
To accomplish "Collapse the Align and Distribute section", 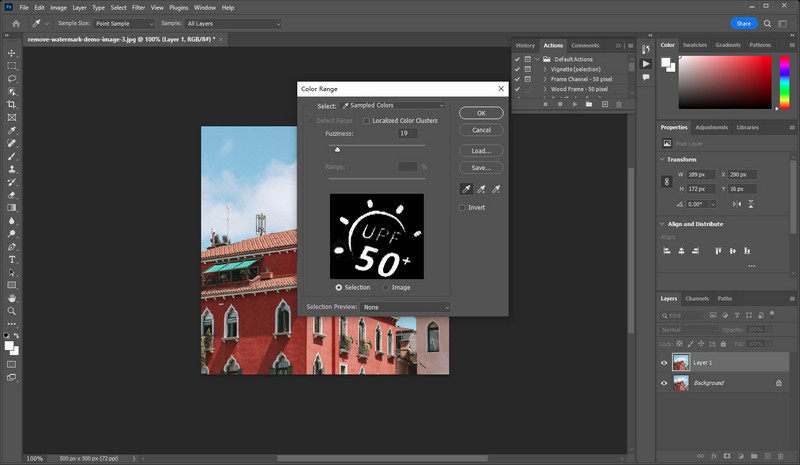I will tap(662, 224).
